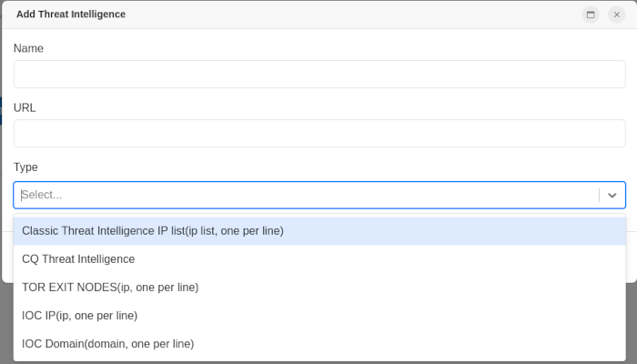
Task: Choose Classic Threat Intelligence IP list option
Action: click(153, 231)
